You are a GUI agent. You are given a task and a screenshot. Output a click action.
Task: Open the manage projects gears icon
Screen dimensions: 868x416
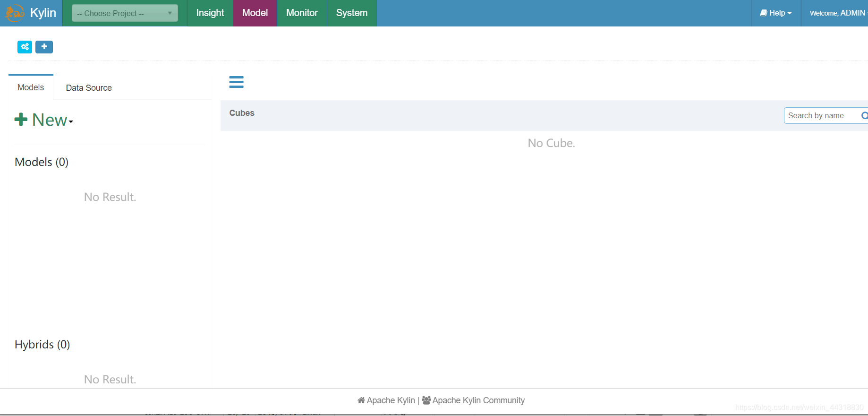coord(25,47)
